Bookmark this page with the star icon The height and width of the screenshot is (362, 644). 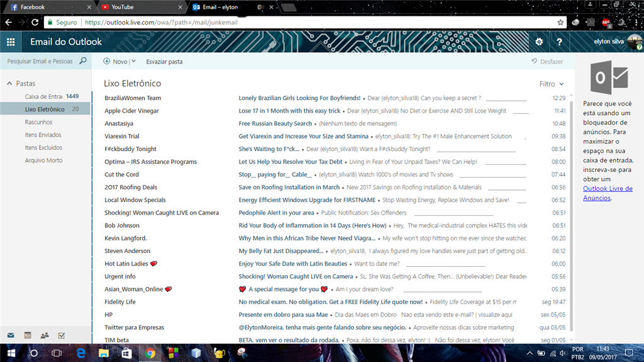coord(560,22)
